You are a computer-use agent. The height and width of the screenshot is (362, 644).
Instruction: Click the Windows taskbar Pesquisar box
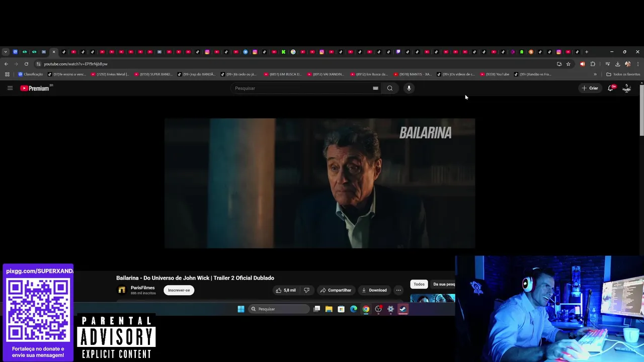279,309
